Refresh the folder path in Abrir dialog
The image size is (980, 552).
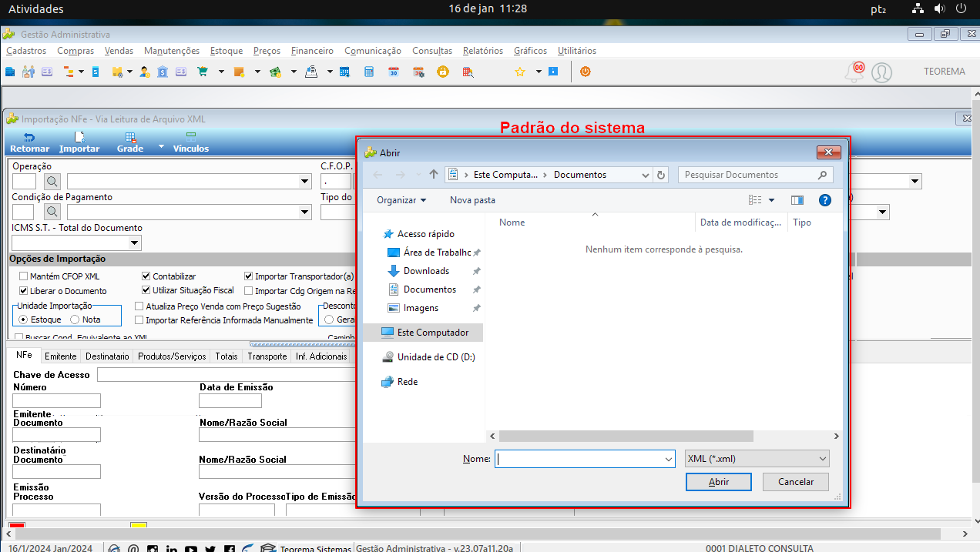(661, 175)
